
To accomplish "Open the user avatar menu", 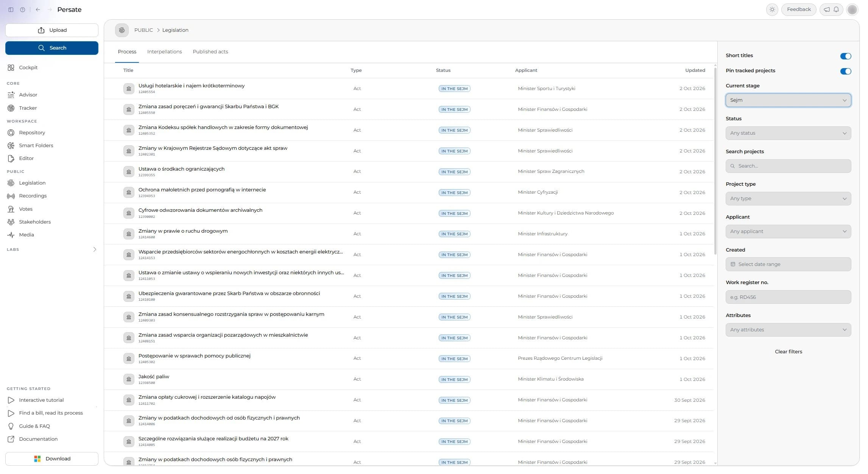I will [852, 9].
